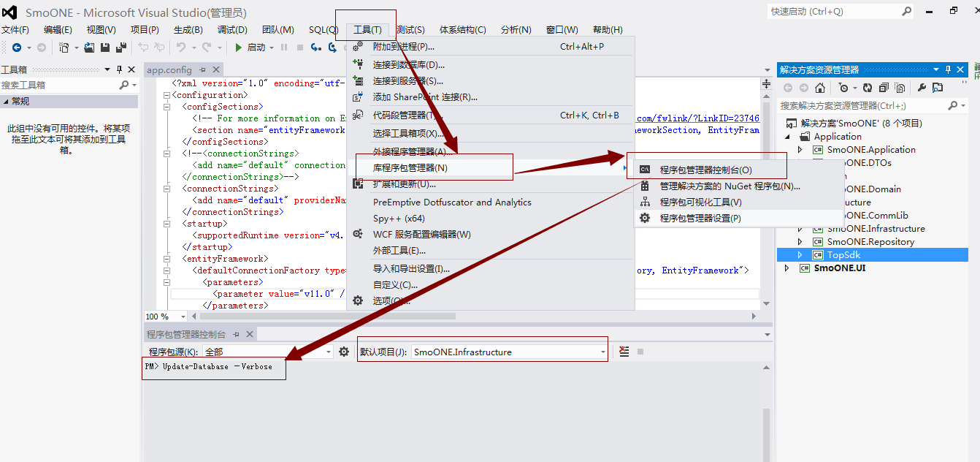Toggle auto-hide pin on Toolbox panel

pos(119,69)
